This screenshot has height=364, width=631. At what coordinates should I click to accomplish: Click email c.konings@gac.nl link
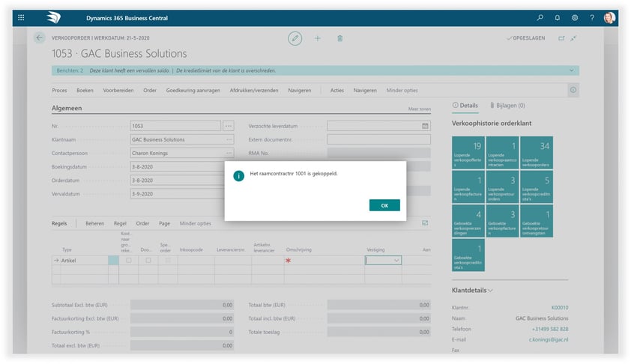pyautogui.click(x=549, y=339)
